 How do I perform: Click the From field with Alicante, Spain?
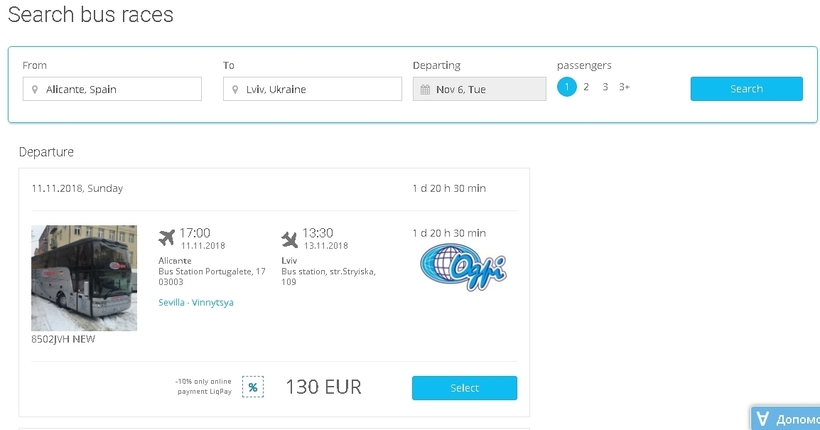click(x=112, y=89)
